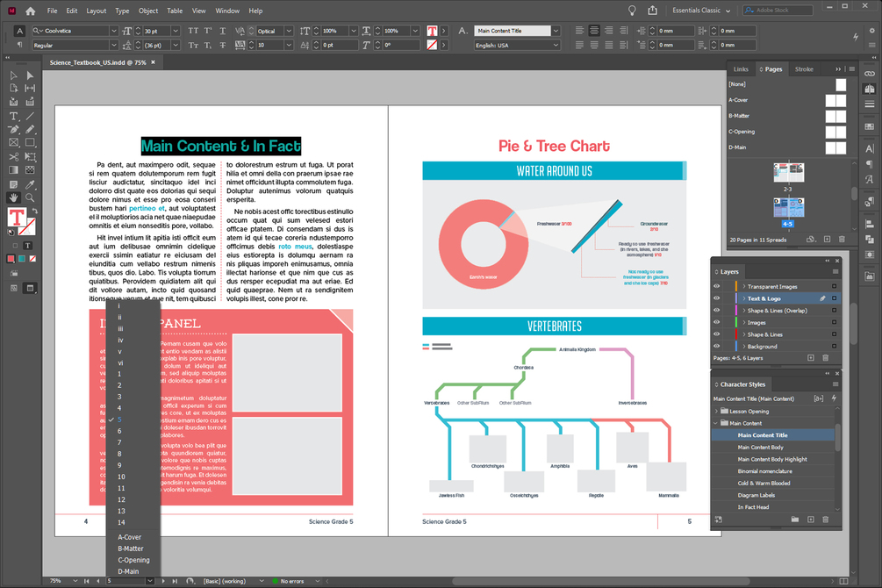The image size is (882, 588).
Task: Select the 4-5 spread thumbnail
Action: tap(788, 208)
